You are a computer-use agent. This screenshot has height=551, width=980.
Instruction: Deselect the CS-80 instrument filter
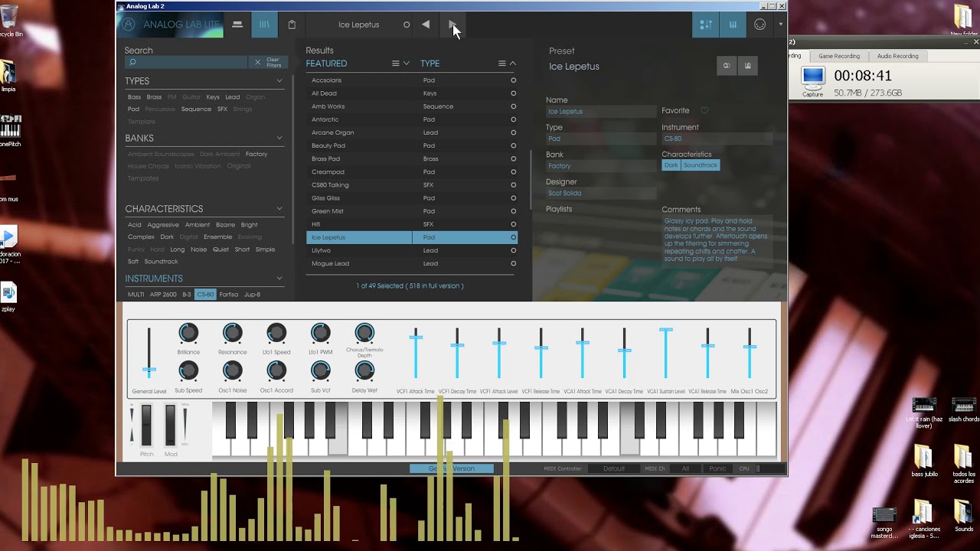(x=205, y=295)
